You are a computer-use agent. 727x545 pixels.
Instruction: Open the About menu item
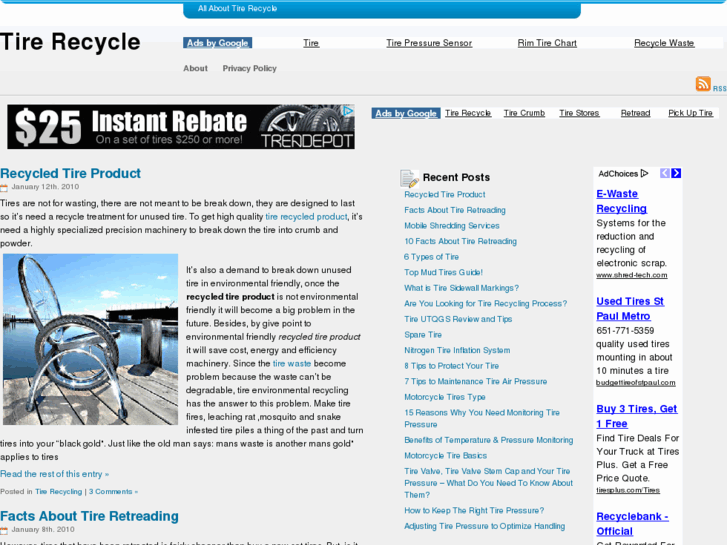[195, 68]
